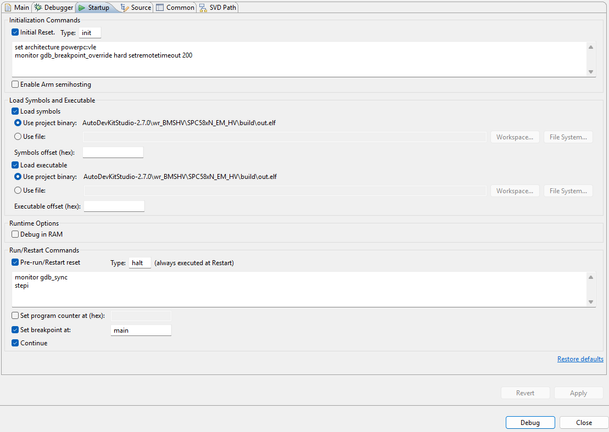Viewport: 609px width, 432px height.
Task: Click the Executable offset hex field
Action: tap(114, 206)
